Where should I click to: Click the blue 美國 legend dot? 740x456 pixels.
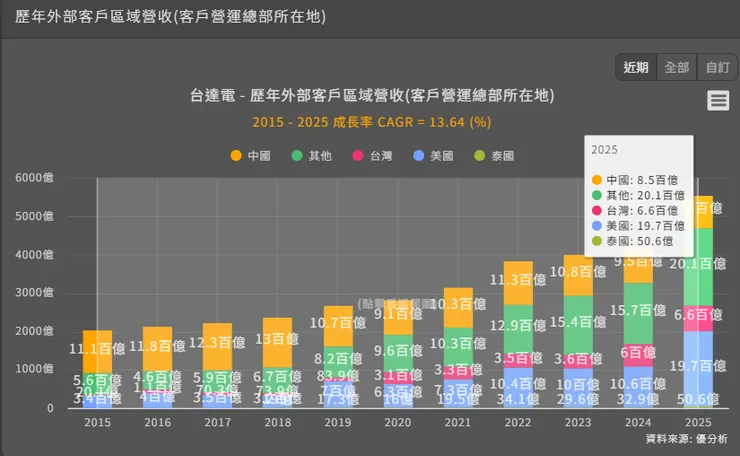419,156
